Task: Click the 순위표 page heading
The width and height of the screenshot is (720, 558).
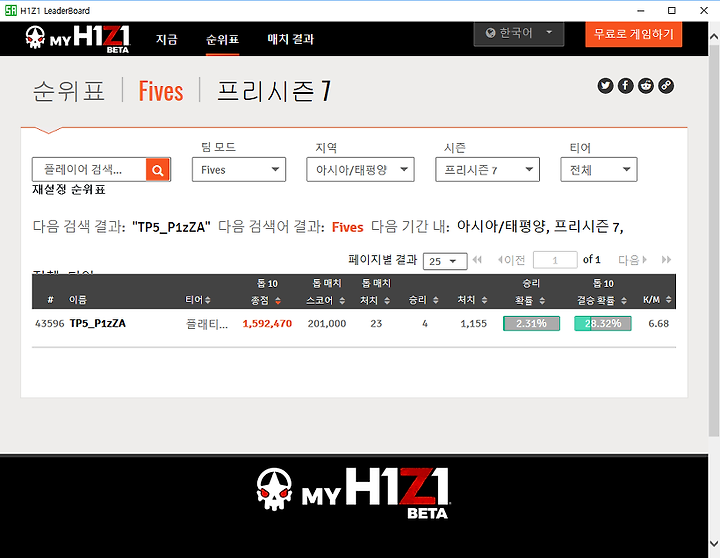Action: coord(69,91)
